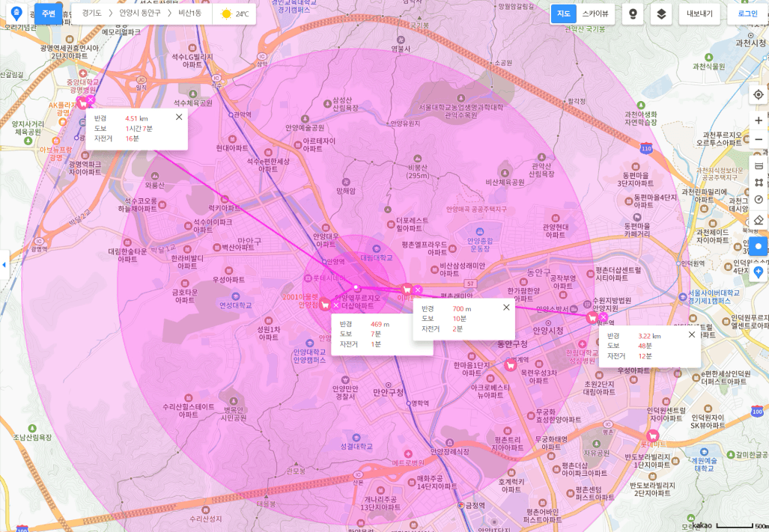The height and width of the screenshot is (532, 769).
Task: Click the 대림대학교 label
Action: tap(377, 257)
